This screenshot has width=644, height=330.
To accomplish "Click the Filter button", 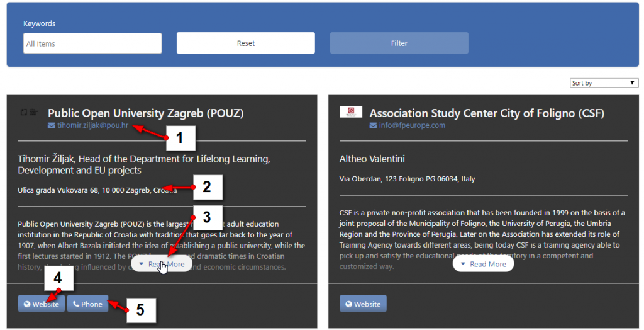I will [399, 43].
